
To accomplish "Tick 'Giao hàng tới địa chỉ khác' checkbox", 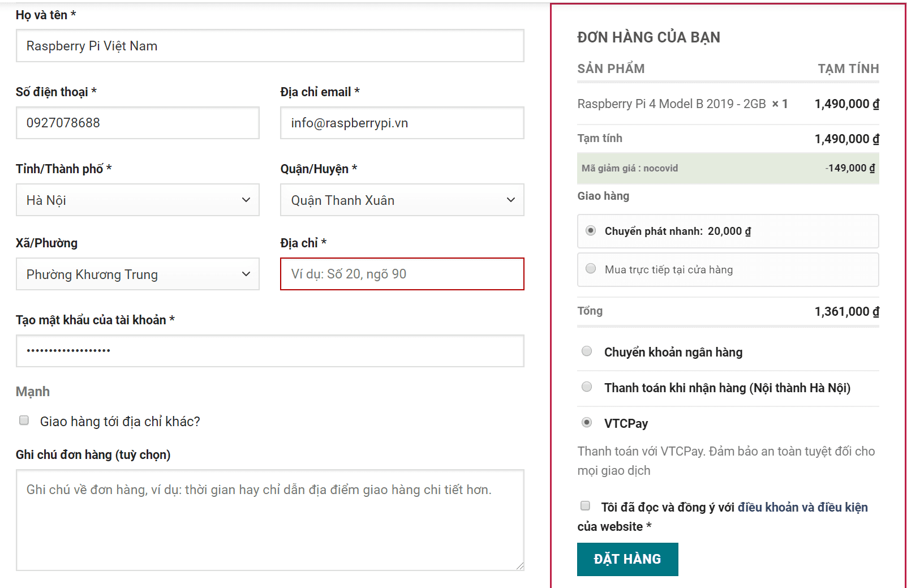I will 24,420.
